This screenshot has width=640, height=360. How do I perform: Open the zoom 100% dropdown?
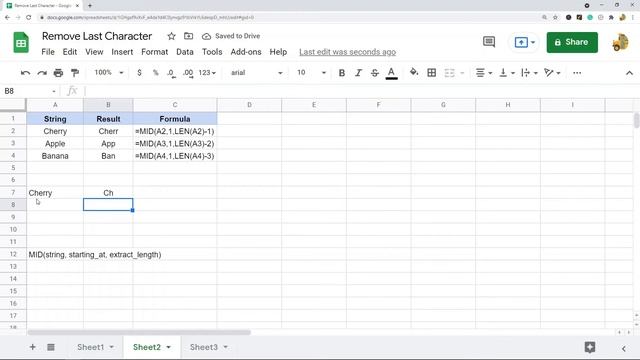click(109, 73)
